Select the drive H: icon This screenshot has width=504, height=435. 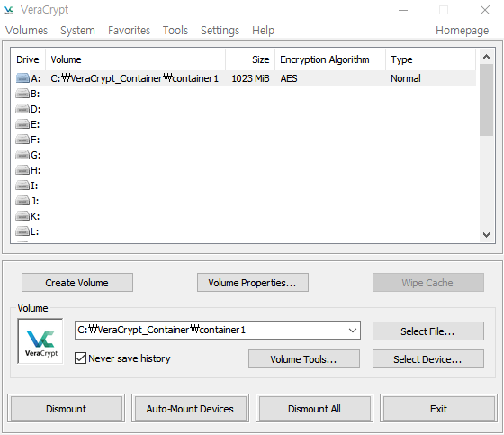click(22, 170)
